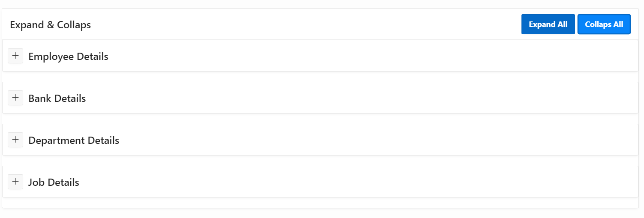Show the Job Details collapsed content
The width and height of the screenshot is (644, 218).
(x=15, y=182)
